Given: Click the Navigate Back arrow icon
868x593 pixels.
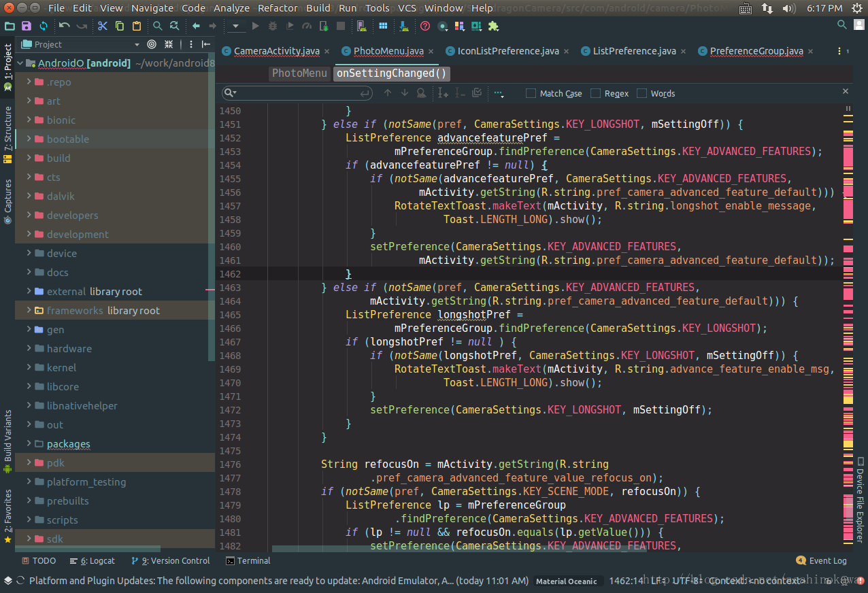Looking at the screenshot, I should tap(196, 26).
